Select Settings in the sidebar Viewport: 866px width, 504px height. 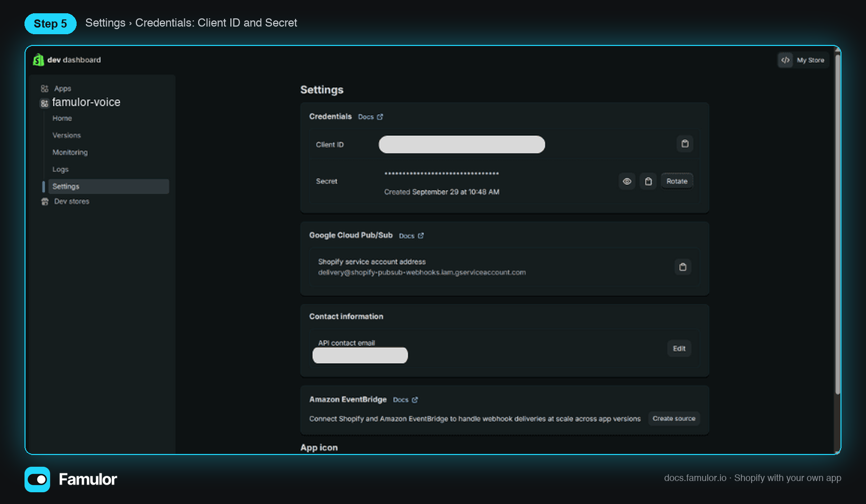109,186
